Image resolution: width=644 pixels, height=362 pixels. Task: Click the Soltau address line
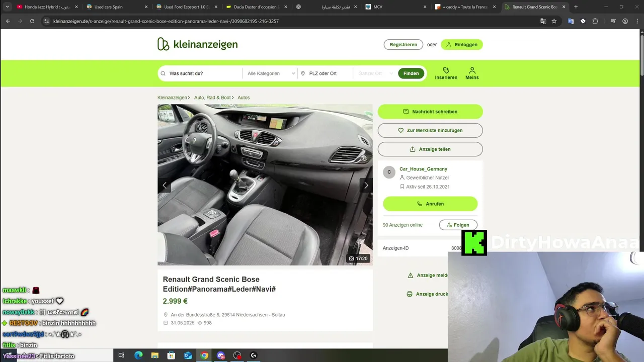pyautogui.click(x=228, y=315)
